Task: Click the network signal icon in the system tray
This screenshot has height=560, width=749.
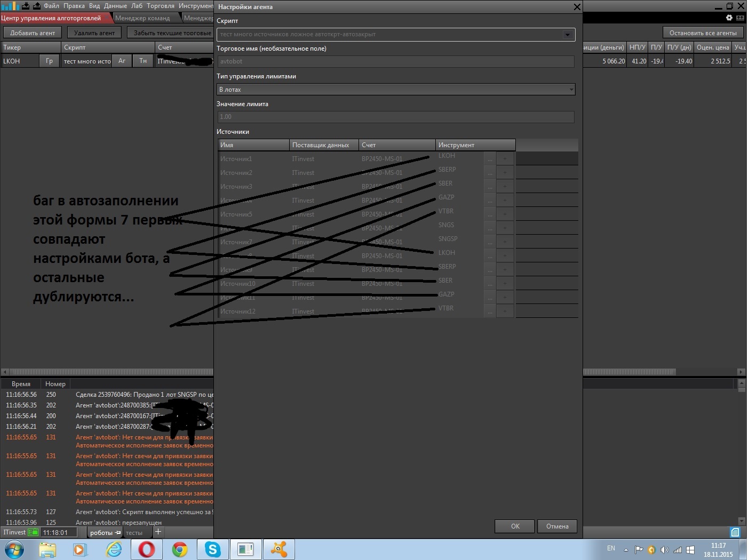Action: [678, 550]
